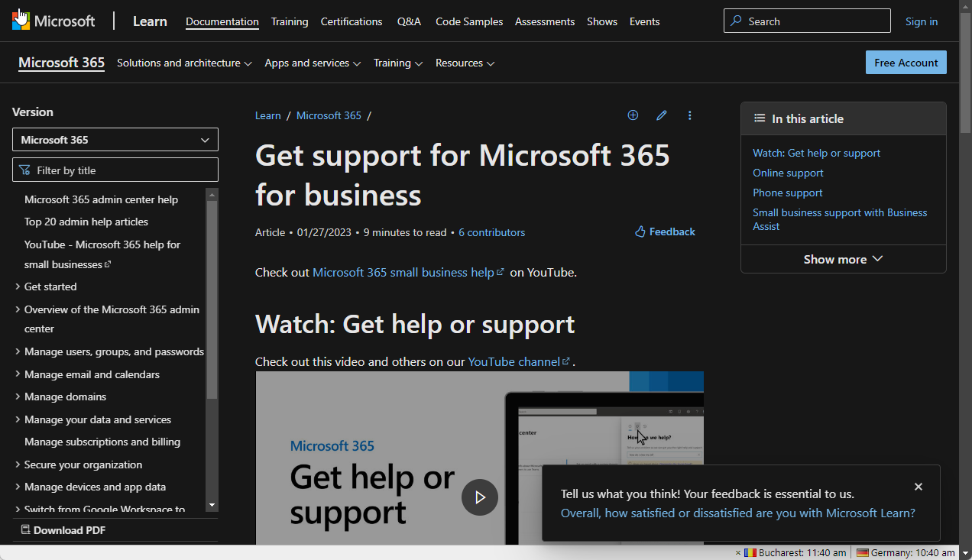This screenshot has width=972, height=560.
Task: Click the search magnifier icon
Action: pos(736,21)
